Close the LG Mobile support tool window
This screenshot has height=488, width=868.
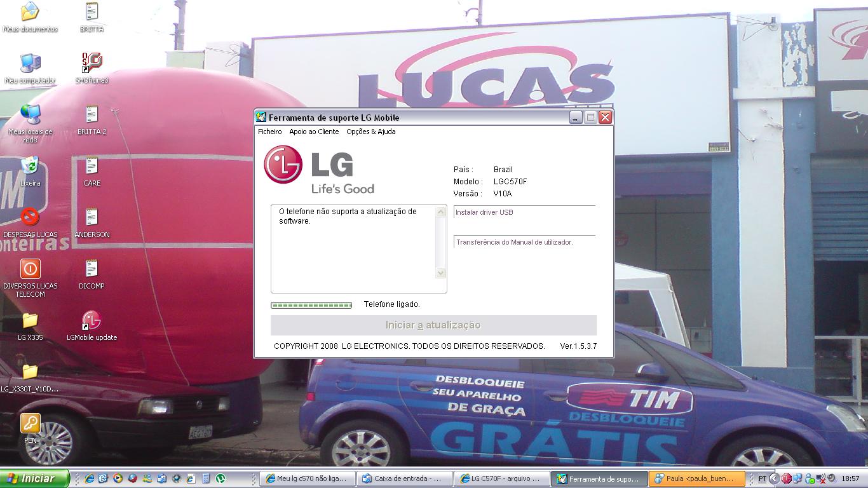[x=605, y=118]
